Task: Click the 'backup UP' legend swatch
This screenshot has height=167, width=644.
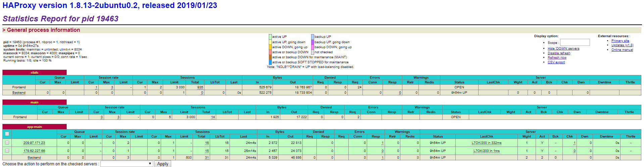Action: (x=312, y=37)
